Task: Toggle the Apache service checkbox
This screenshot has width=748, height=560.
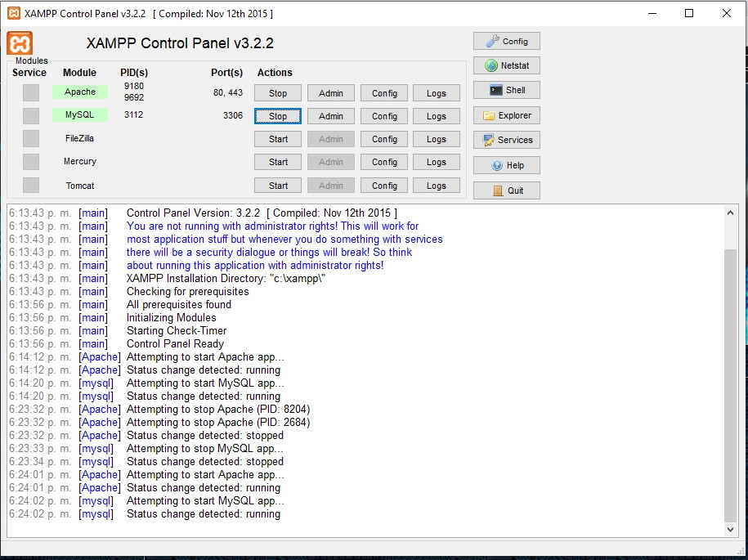Action: tap(31, 92)
